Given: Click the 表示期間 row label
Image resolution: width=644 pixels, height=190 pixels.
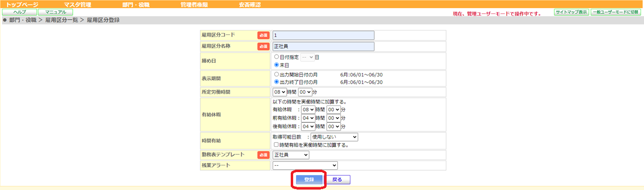Looking at the screenshot, I should click(x=211, y=78).
